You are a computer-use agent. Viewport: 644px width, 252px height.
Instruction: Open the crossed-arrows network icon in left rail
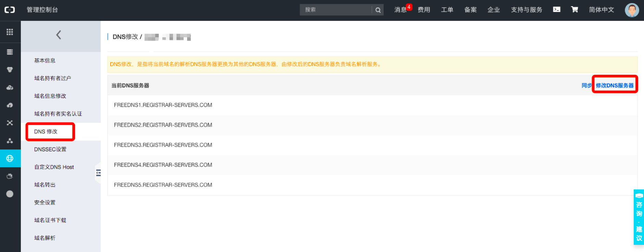[10, 123]
